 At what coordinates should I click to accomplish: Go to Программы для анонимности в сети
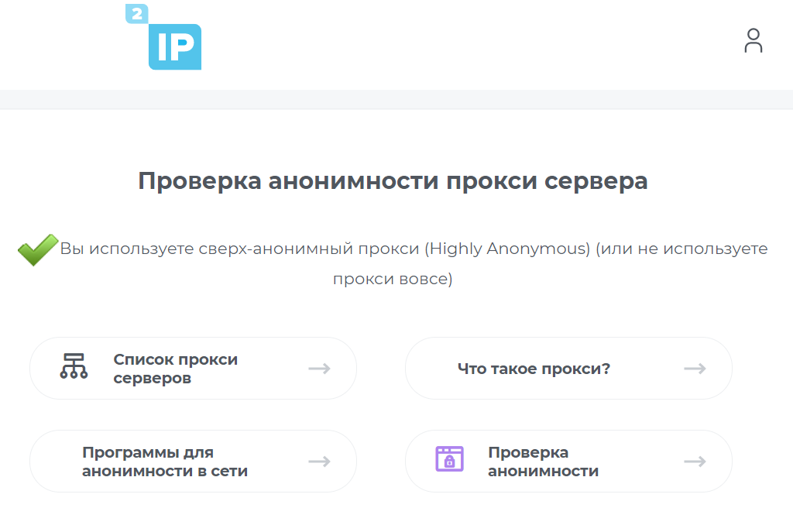[164, 462]
